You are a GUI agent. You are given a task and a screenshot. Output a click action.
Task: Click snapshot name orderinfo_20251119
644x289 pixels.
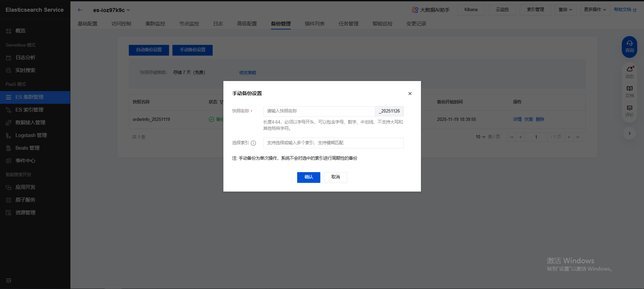pyautogui.click(x=151, y=120)
